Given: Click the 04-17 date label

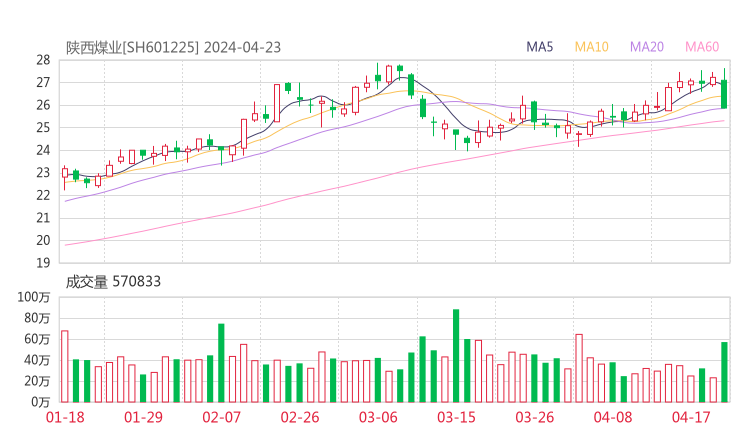Looking at the screenshot, I should click(691, 417).
